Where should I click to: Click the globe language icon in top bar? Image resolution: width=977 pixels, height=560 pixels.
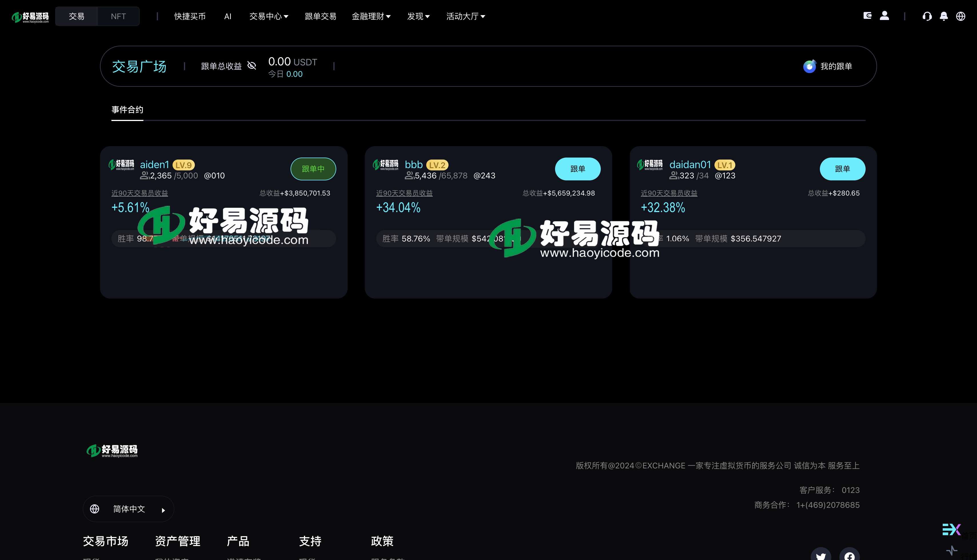960,16
